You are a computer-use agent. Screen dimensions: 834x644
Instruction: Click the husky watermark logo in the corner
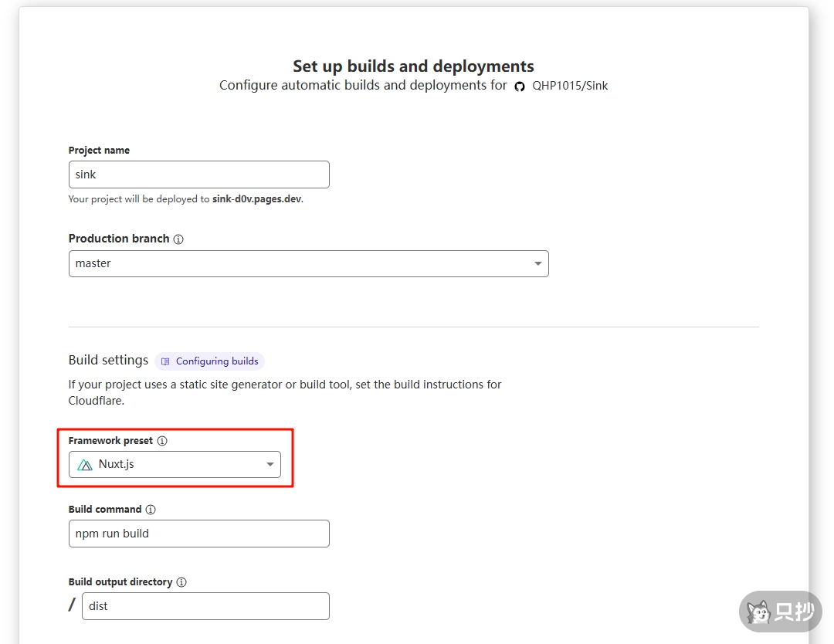[x=760, y=612]
